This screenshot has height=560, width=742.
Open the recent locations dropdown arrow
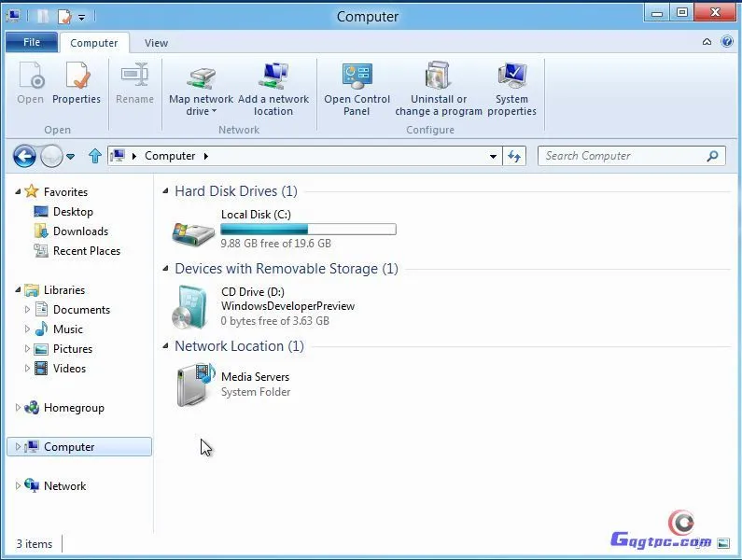point(71,157)
